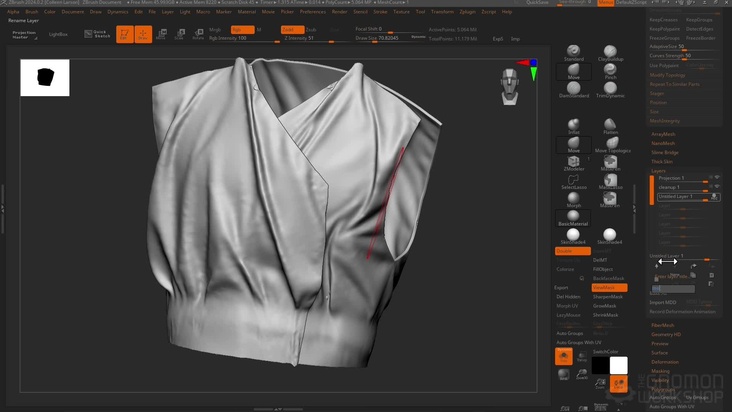The height and width of the screenshot is (412, 732).
Task: Open the Alpha menu
Action: 13,12
